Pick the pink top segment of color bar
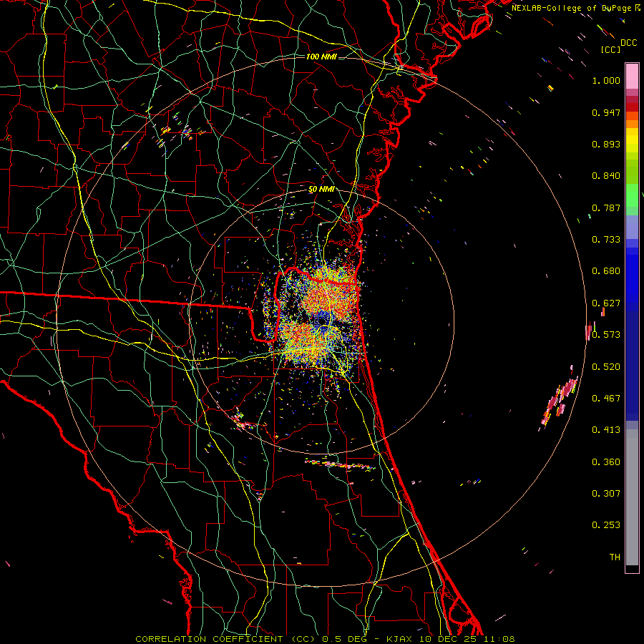Image resolution: width=644 pixels, height=644 pixels. click(632, 76)
